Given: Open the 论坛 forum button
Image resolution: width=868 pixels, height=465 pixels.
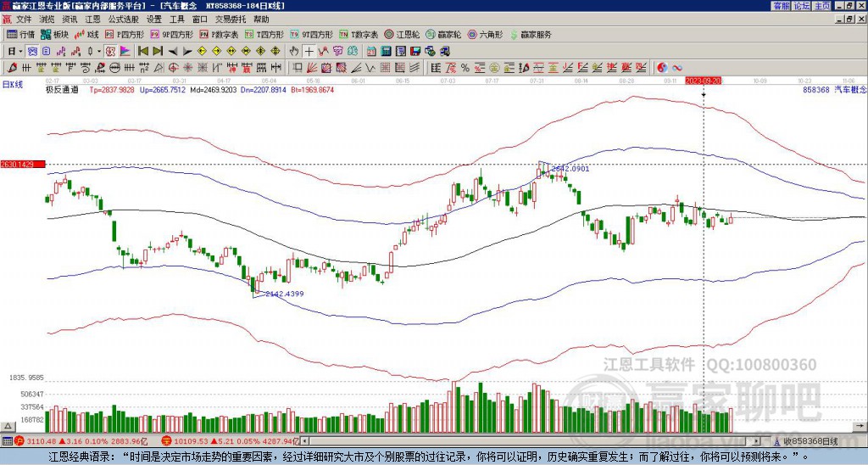Looking at the screenshot, I should [x=801, y=6].
